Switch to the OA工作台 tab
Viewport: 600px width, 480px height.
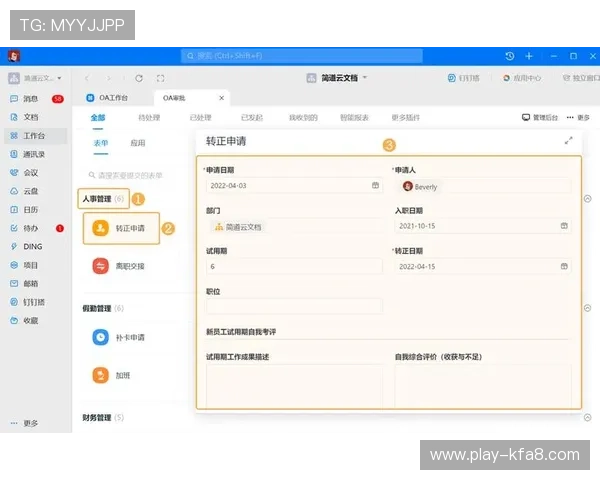click(x=107, y=98)
